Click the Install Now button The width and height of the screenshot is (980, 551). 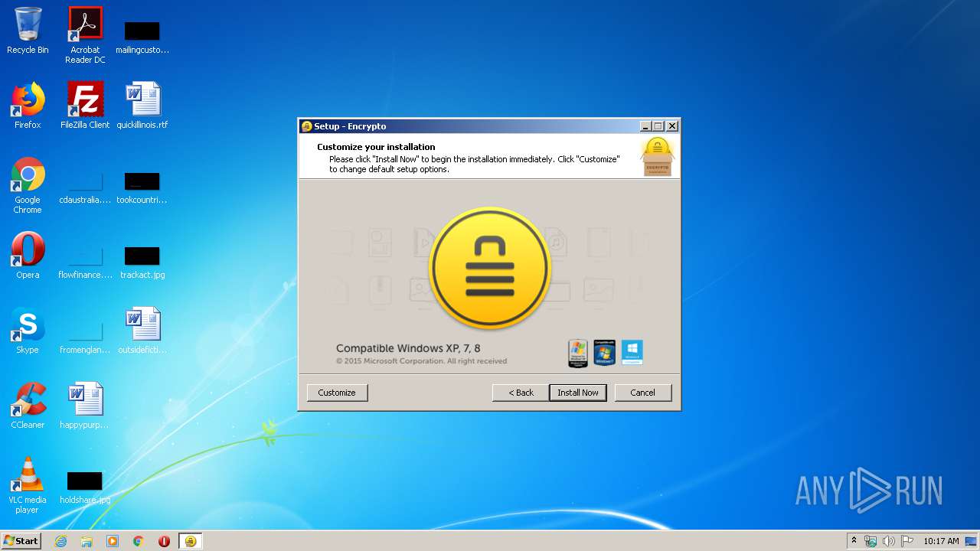[x=578, y=393]
